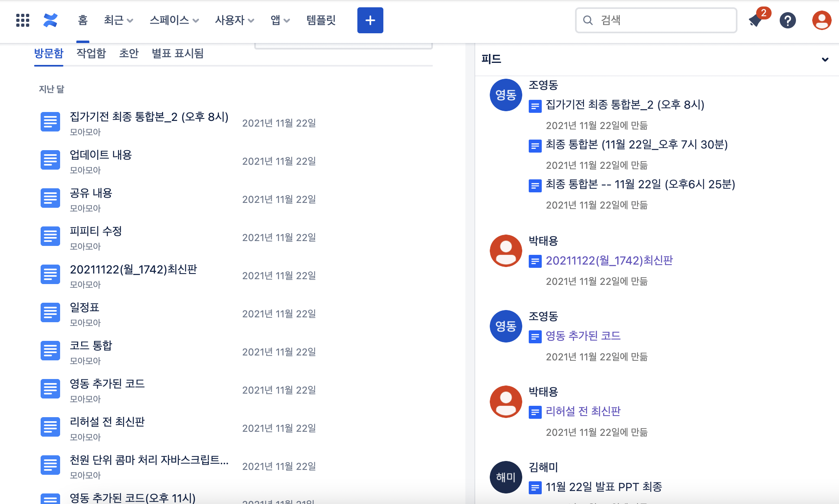Viewport: 839px width, 504px height.
Task: Click 박태용 name above 리허설 전 최신판
Action: tap(543, 392)
